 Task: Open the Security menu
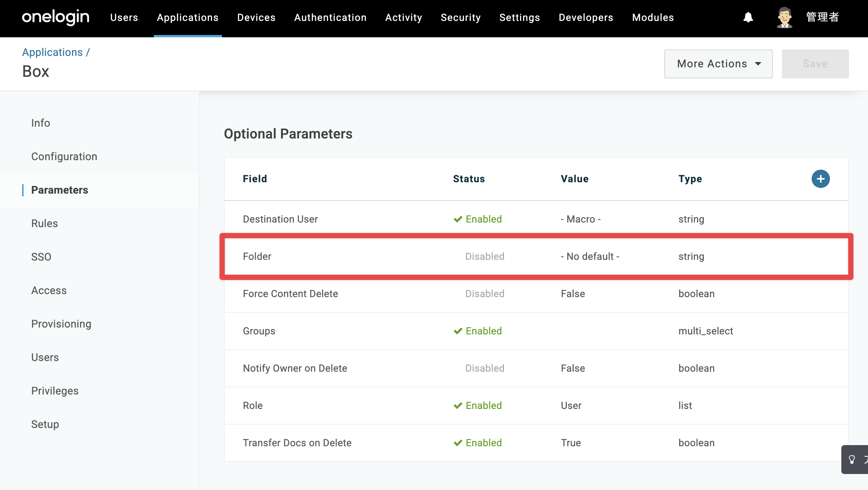461,17
